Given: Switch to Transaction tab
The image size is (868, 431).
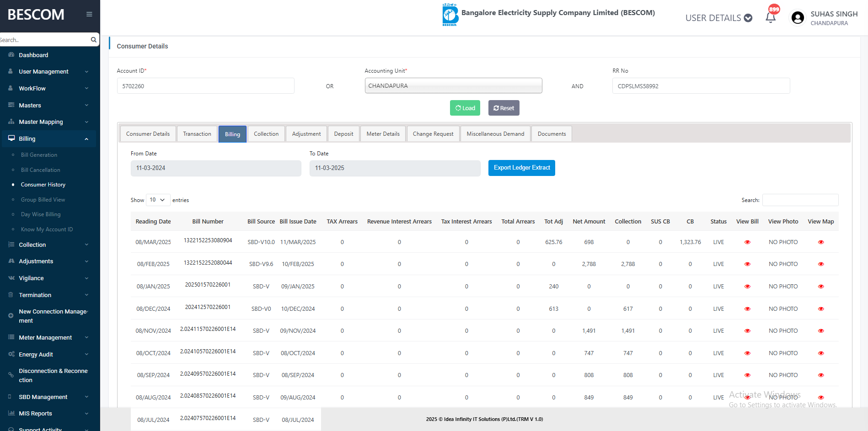Looking at the screenshot, I should tap(197, 134).
